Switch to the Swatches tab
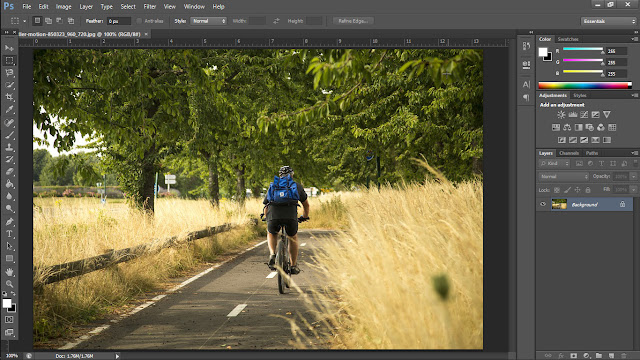 (568, 39)
